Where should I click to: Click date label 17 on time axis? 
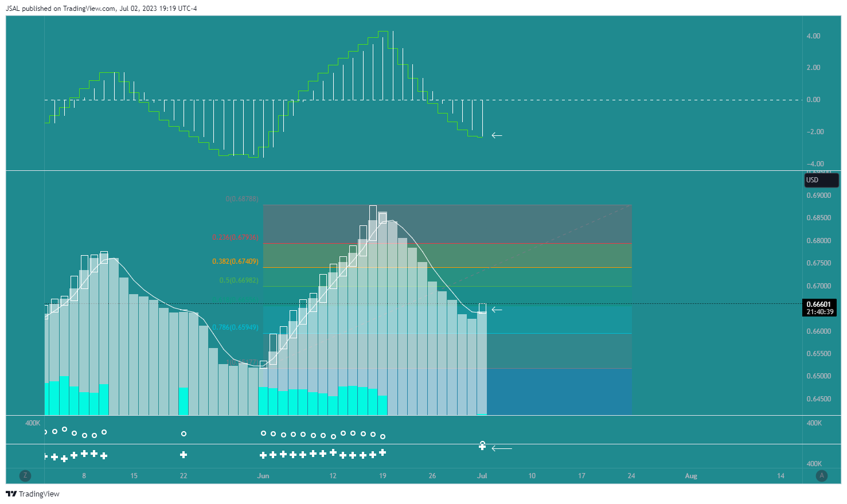(x=581, y=476)
